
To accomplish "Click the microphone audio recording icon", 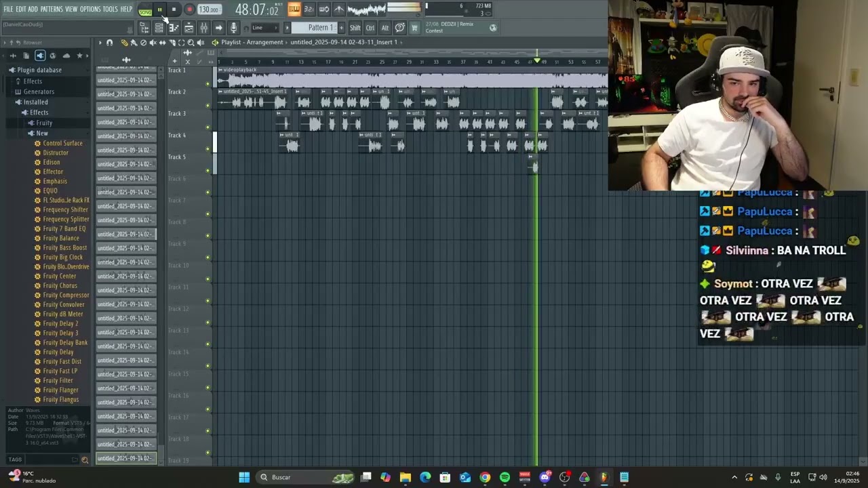I will (x=233, y=28).
